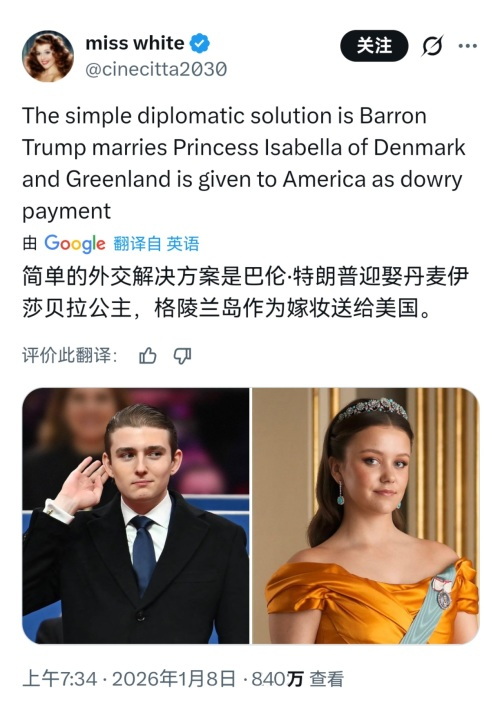Open the @cinecitta2030 handle link
Screen dimensions: 500x710
pyautogui.click(x=156, y=70)
